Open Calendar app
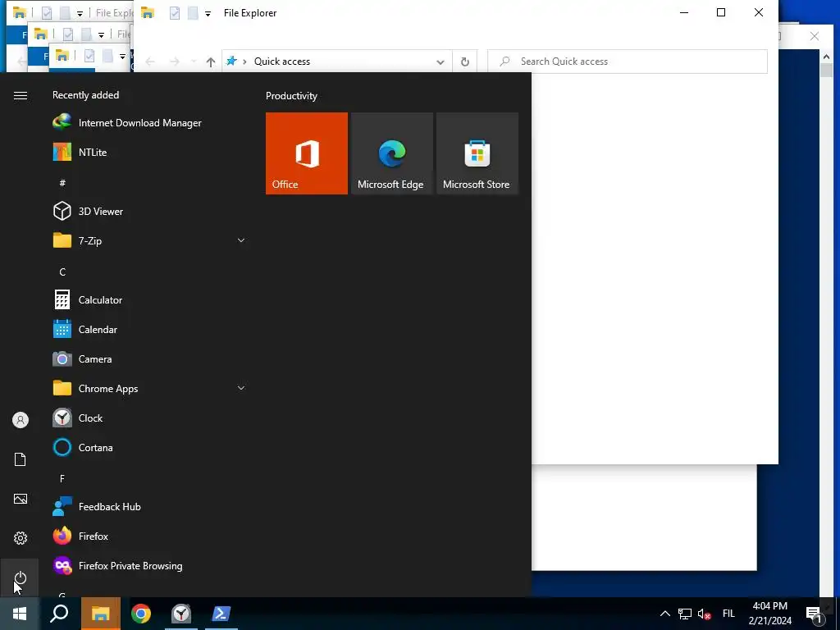Screen dimensions: 840x630 pyautogui.click(x=85, y=330)
